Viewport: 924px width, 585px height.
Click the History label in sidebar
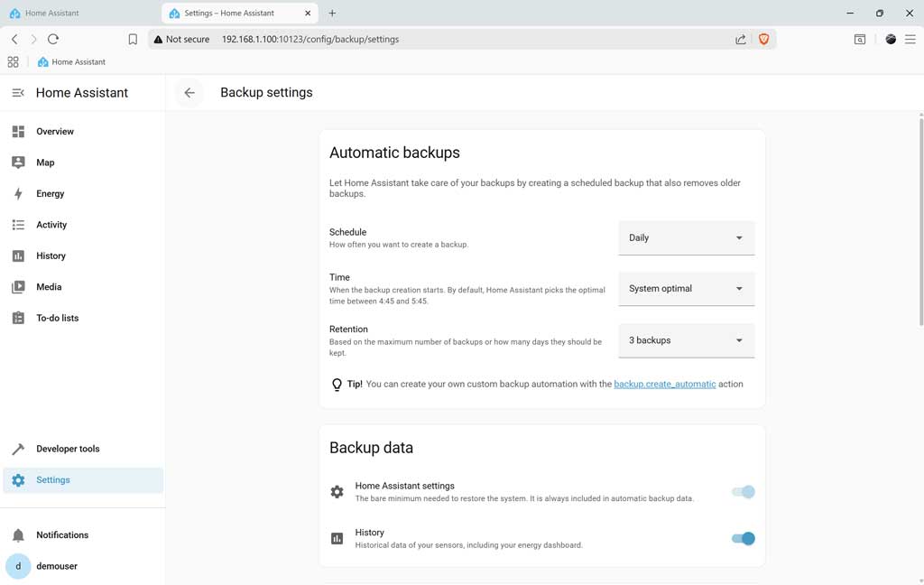(51, 256)
